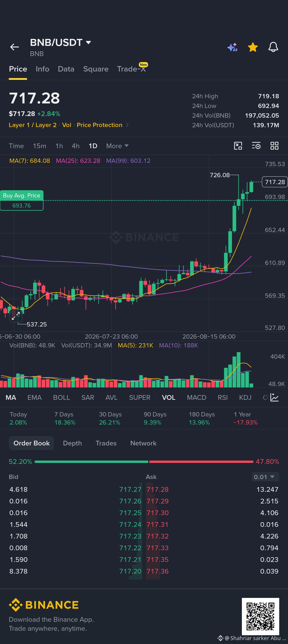
Task: Select the Time chart interval
Action: tap(16, 146)
